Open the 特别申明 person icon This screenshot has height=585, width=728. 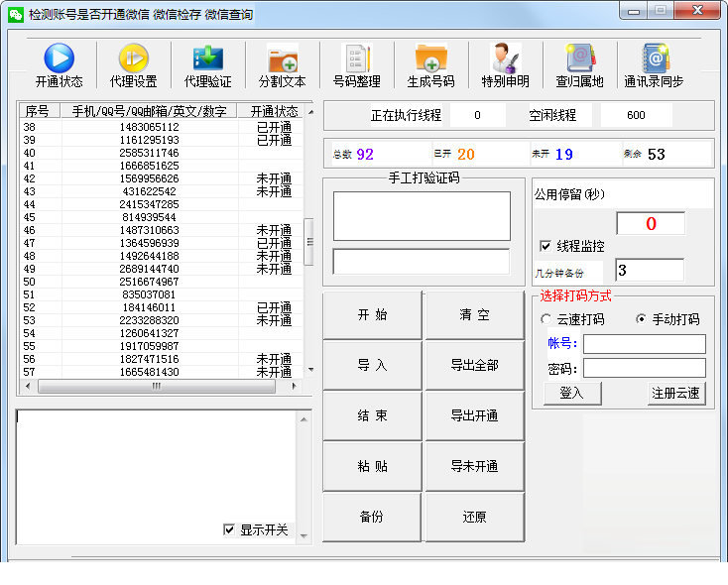tap(506, 58)
